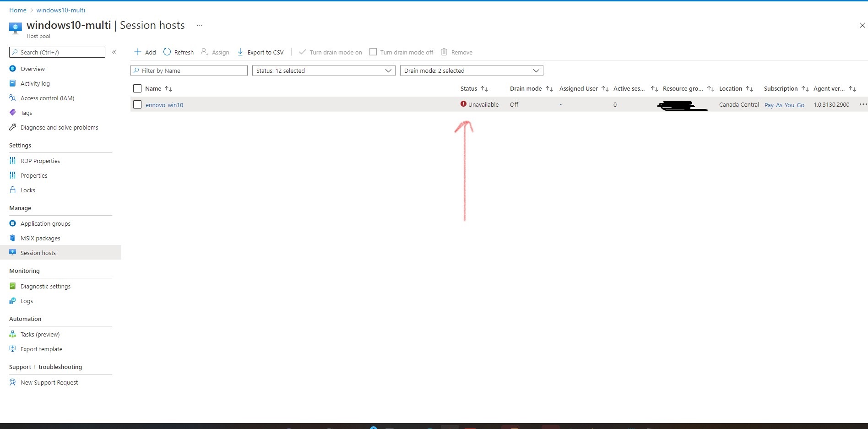Click the Overview sidebar icon
The image size is (868, 429).
pyautogui.click(x=13, y=69)
